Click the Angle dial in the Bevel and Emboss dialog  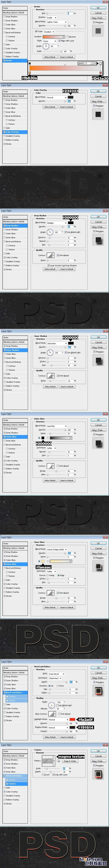coord(52,705)
